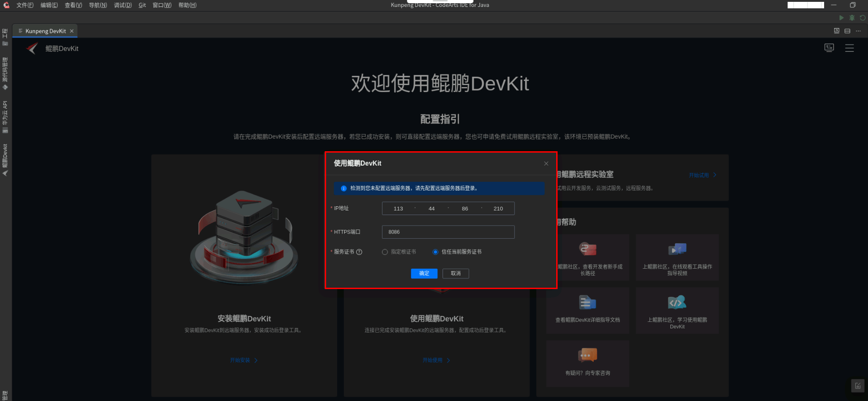Open the hamburger menu in DevKit header

pyautogui.click(x=850, y=48)
